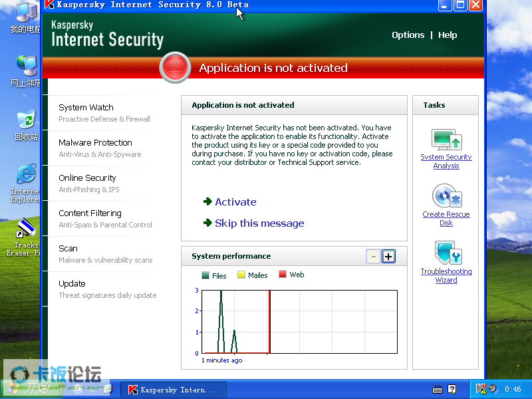Screen dimensions: 532x399
Task: Go to the Online Security section
Action: click(x=104, y=184)
